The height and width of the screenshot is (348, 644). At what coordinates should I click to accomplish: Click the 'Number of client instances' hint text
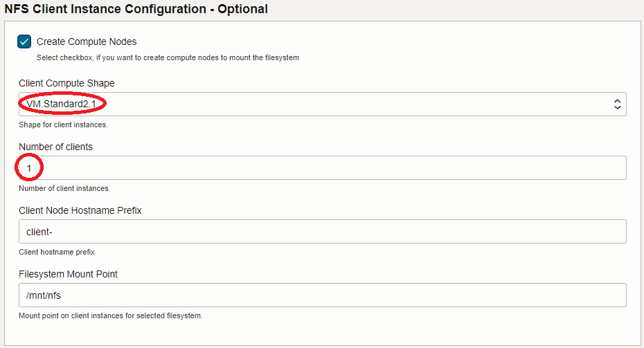(64, 188)
